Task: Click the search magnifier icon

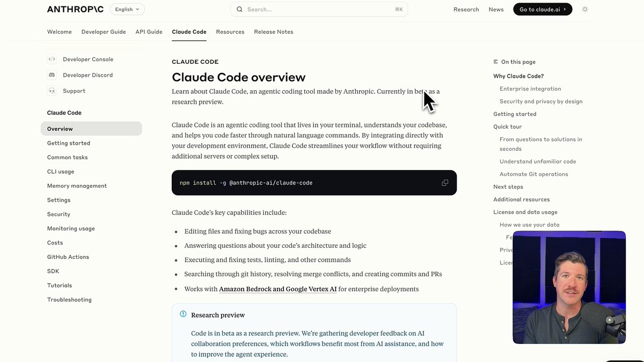Action: click(239, 9)
